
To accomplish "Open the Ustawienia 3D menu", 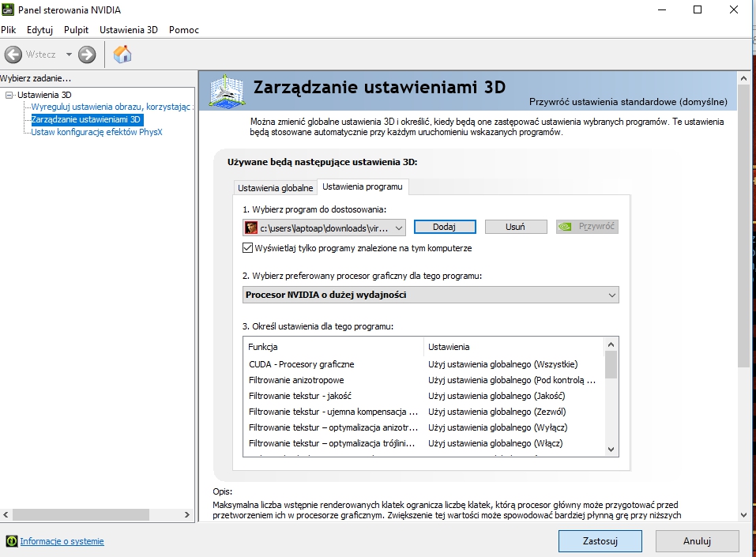I will pyautogui.click(x=129, y=30).
